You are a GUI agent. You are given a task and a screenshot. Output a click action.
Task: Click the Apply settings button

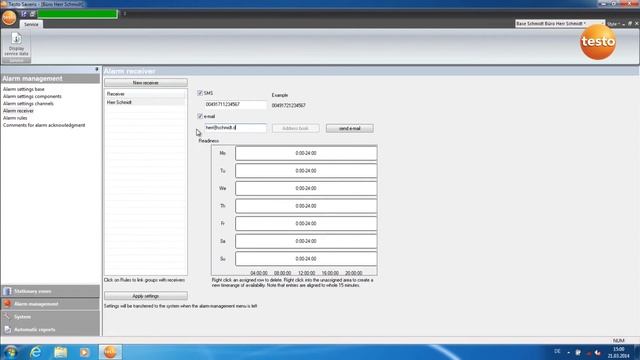(x=146, y=296)
